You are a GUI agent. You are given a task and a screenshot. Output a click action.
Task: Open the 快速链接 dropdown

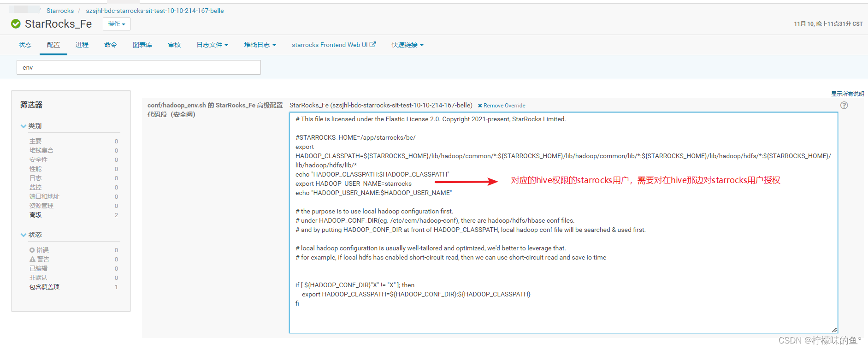point(407,45)
